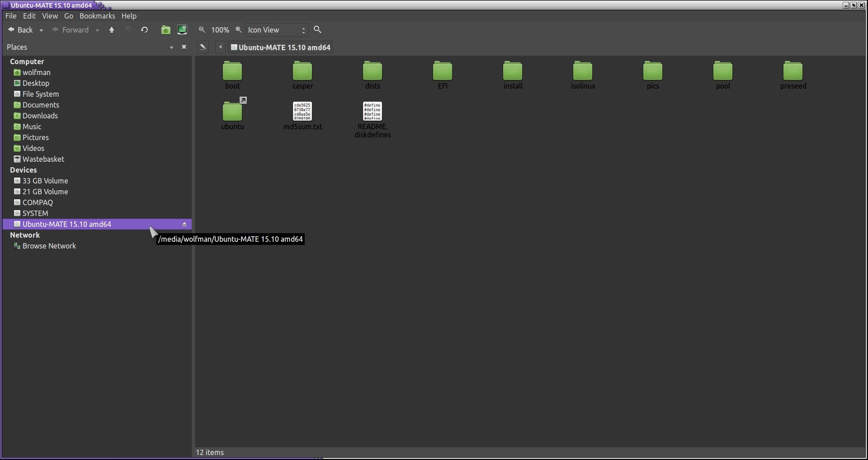
Task: Select the md5sum.txt file
Action: point(302,111)
